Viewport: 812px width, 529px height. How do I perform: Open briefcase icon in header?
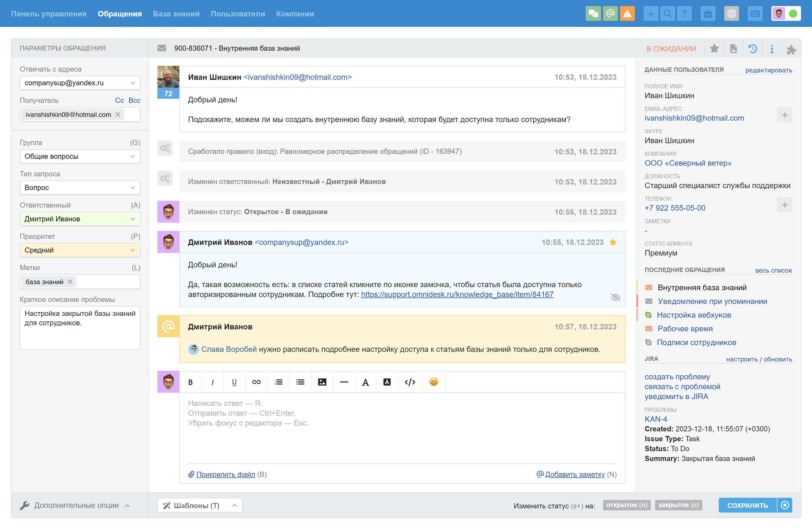pyautogui.click(x=708, y=14)
